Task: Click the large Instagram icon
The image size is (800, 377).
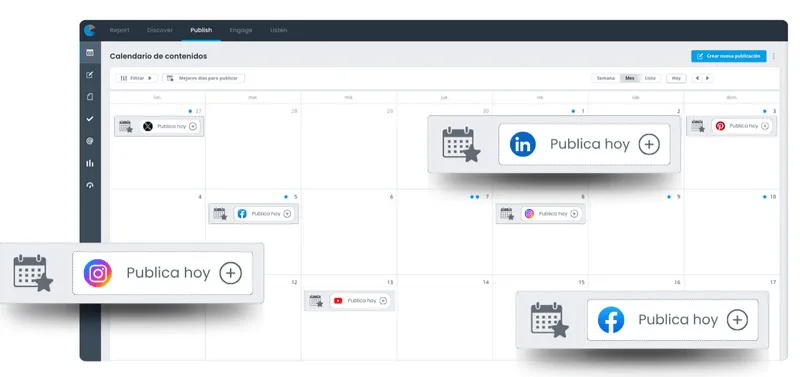Action: tap(97, 273)
